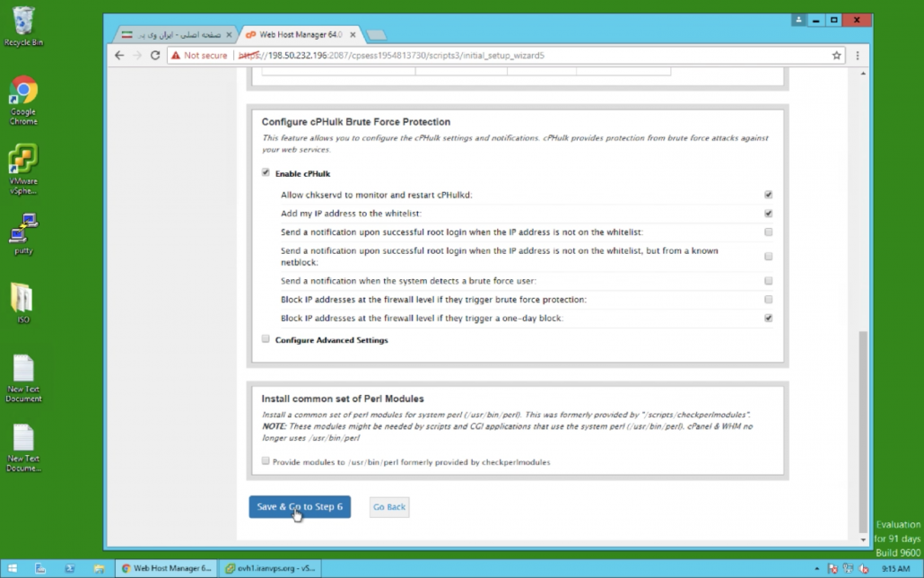Viewport: 924px width, 578px height.
Task: Open the ISO folder on the desktop
Action: click(23, 302)
